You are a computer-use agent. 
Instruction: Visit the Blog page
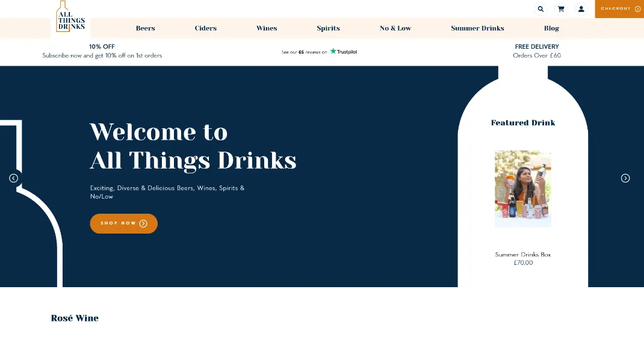[551, 28]
